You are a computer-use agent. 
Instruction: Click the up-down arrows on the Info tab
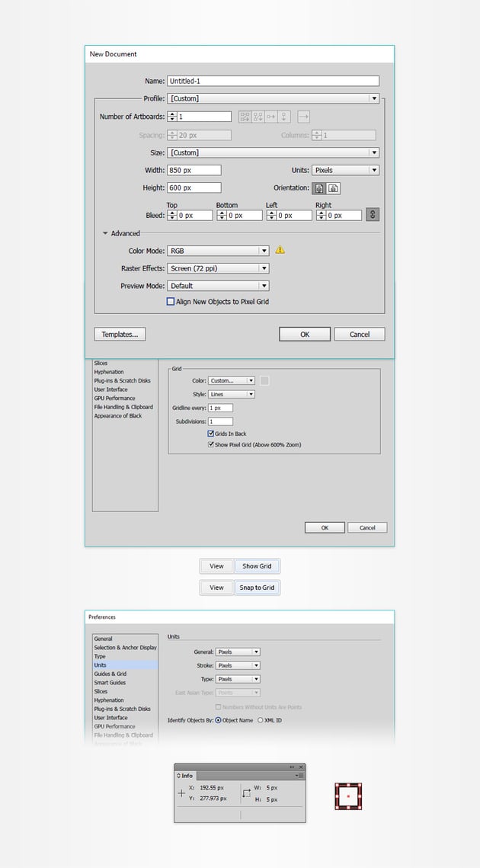(179, 776)
